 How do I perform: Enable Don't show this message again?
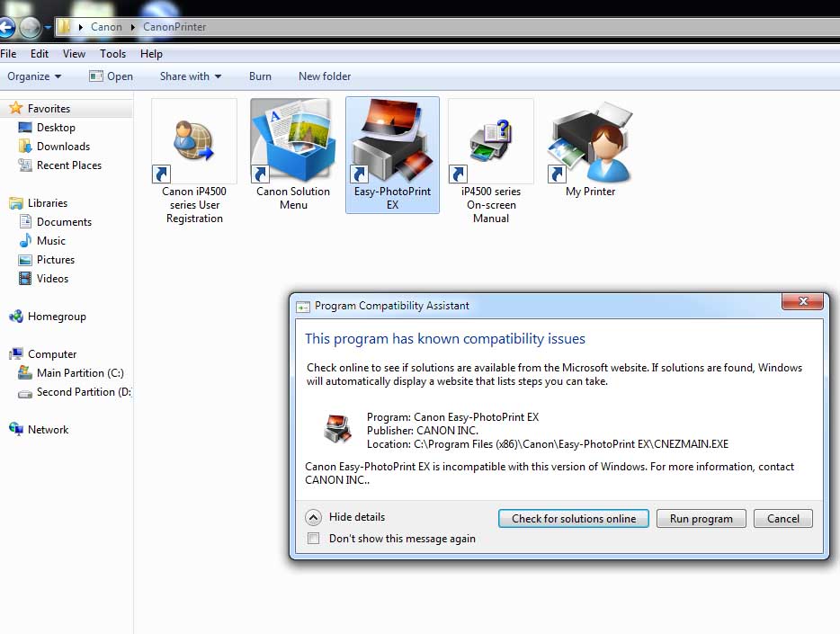click(x=313, y=538)
